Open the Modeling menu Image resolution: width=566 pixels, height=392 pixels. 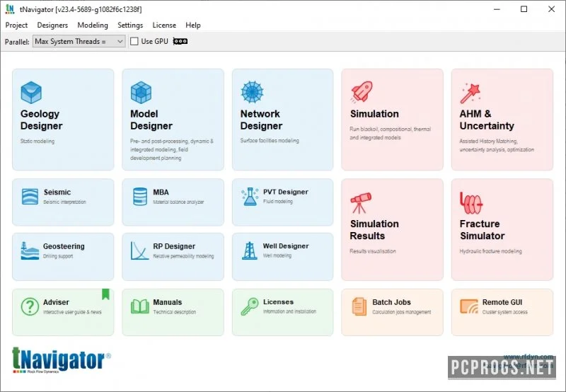tap(93, 25)
